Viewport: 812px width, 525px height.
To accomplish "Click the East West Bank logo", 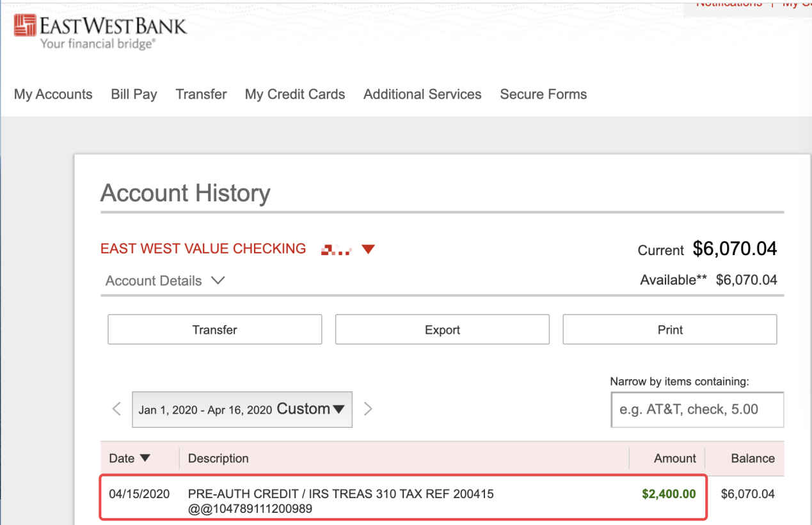I will pyautogui.click(x=100, y=32).
